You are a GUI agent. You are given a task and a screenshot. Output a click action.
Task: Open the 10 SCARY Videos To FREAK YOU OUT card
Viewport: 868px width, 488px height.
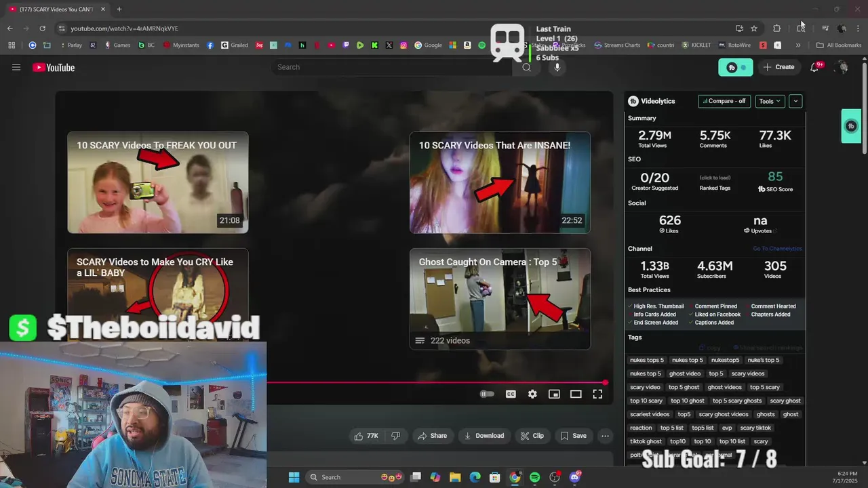pyautogui.click(x=158, y=182)
